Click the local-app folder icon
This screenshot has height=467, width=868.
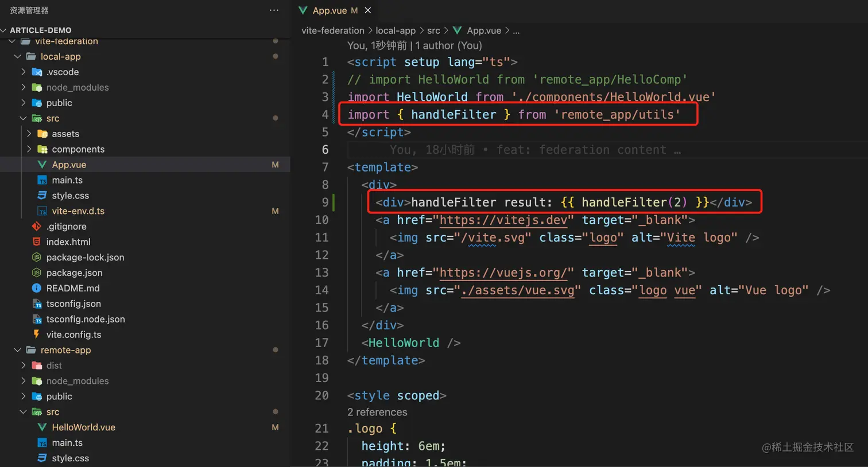pyautogui.click(x=31, y=56)
